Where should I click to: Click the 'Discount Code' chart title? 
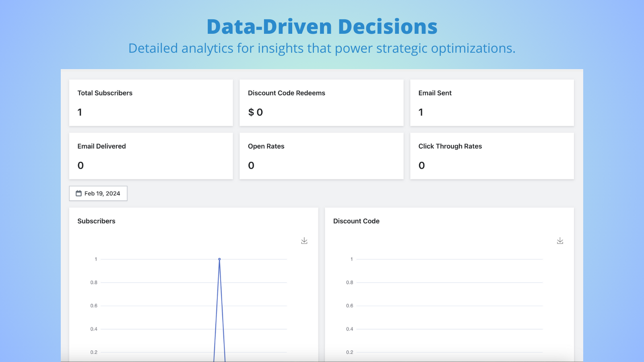356,221
